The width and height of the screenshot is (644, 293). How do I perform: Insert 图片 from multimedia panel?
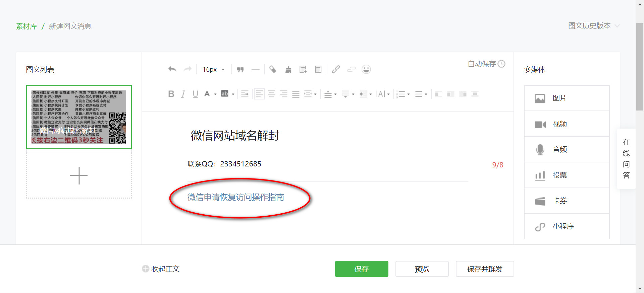(567, 98)
